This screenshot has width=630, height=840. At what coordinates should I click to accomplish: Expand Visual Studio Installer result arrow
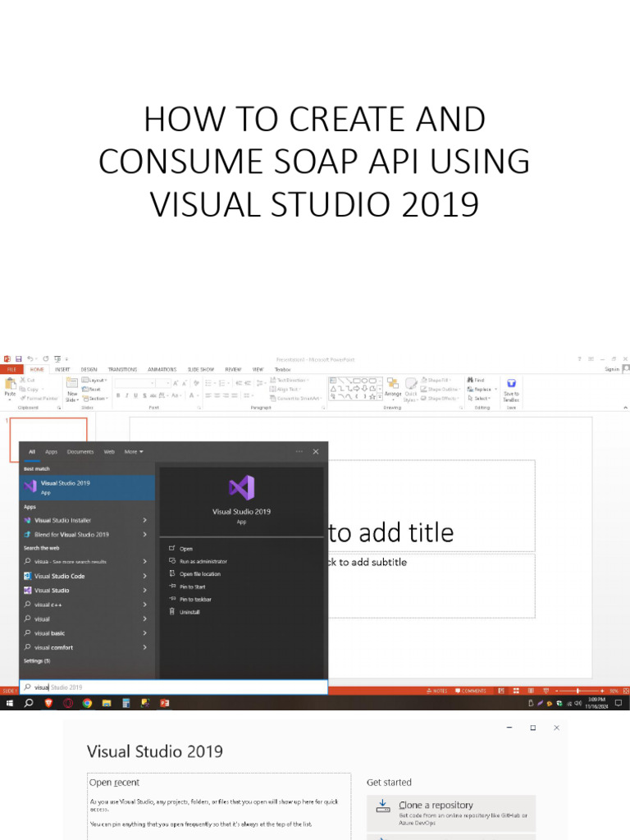(145, 520)
